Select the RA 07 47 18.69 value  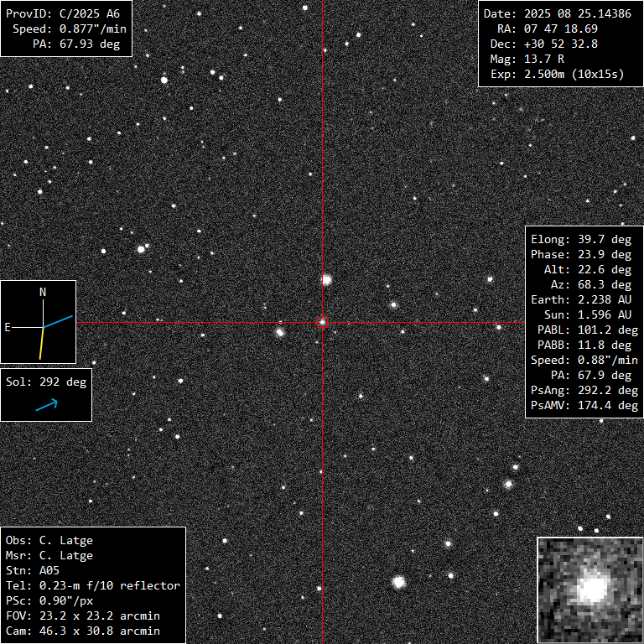tap(553, 29)
